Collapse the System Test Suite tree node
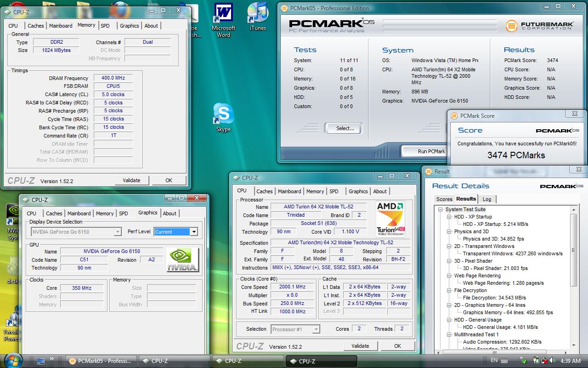 pyautogui.click(x=441, y=209)
